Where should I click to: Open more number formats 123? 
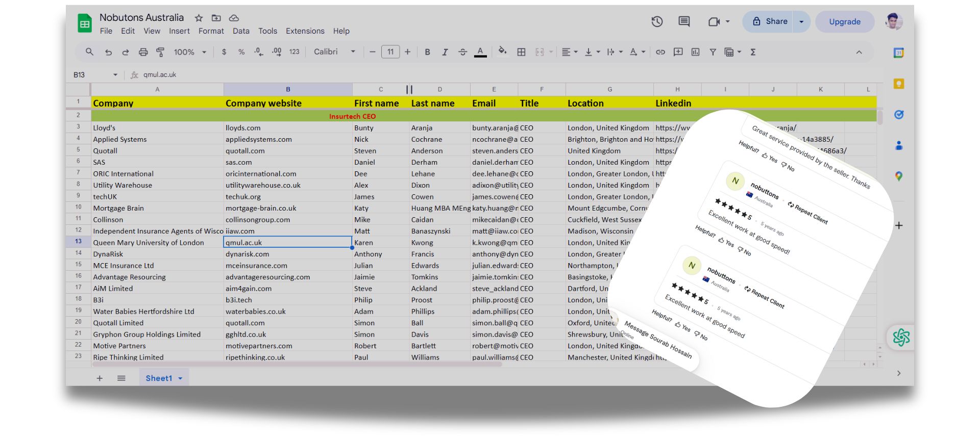(x=295, y=52)
